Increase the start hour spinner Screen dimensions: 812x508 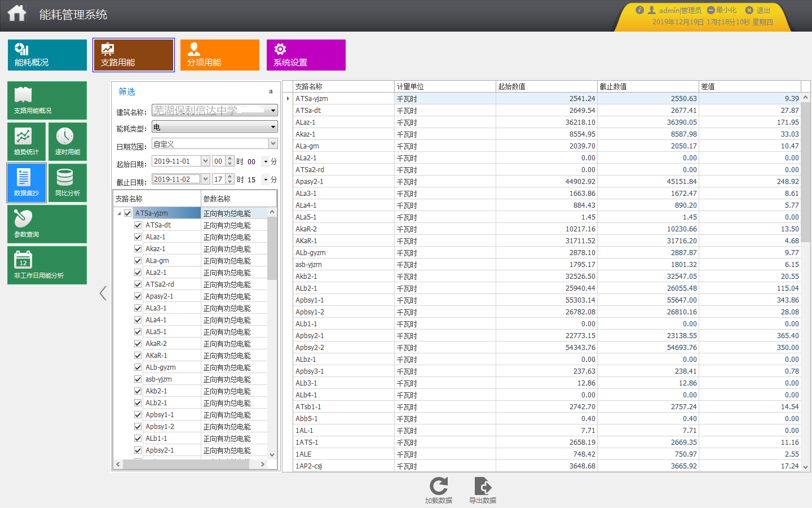click(x=230, y=159)
